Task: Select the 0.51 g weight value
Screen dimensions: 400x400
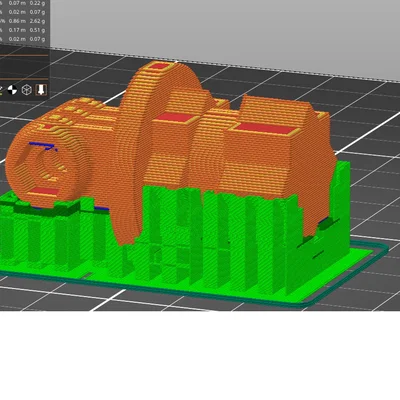Action: 37,30
